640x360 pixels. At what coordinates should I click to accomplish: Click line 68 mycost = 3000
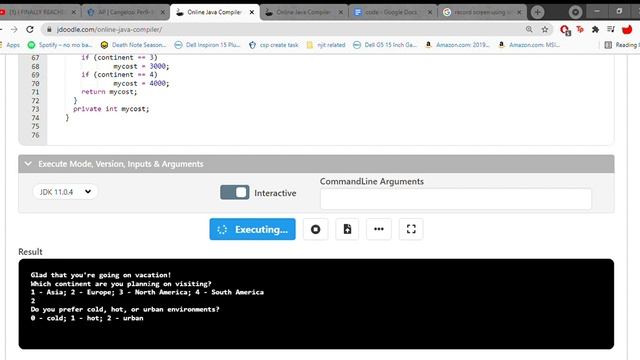coord(141,66)
